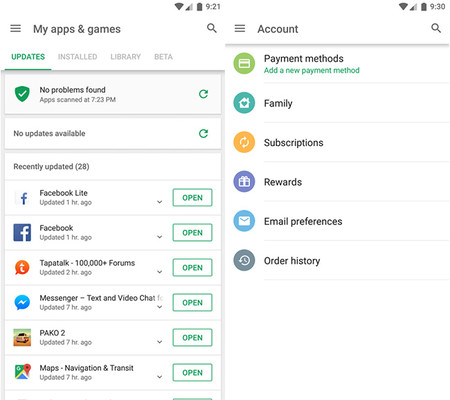The width and height of the screenshot is (450, 400).
Task: Tap the Order history clock icon
Action: coord(244,260)
